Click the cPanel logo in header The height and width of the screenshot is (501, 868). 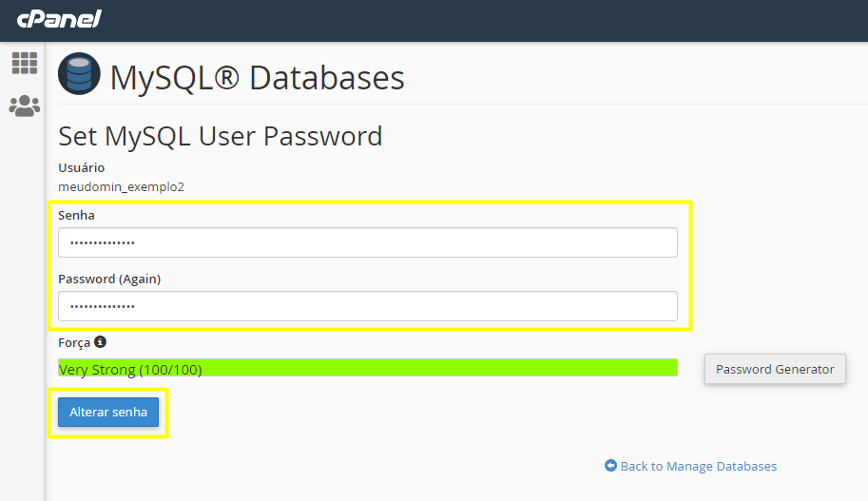(x=59, y=19)
